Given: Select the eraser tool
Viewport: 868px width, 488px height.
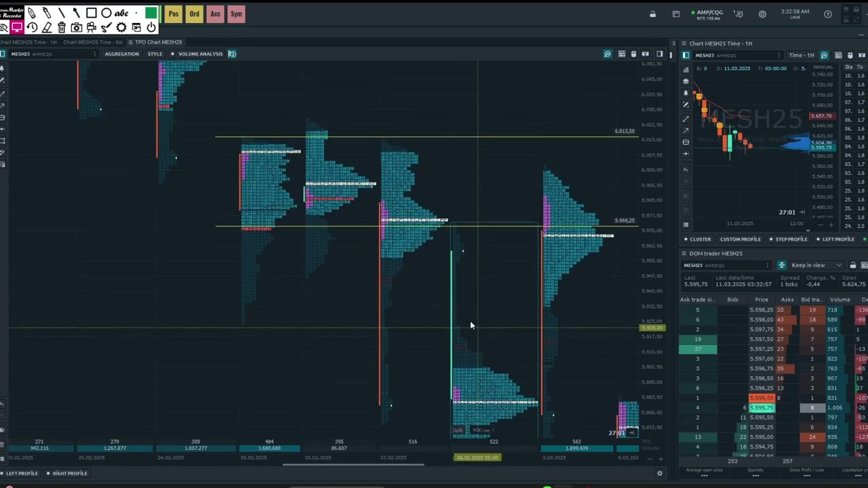Looking at the screenshot, I should tap(47, 27).
